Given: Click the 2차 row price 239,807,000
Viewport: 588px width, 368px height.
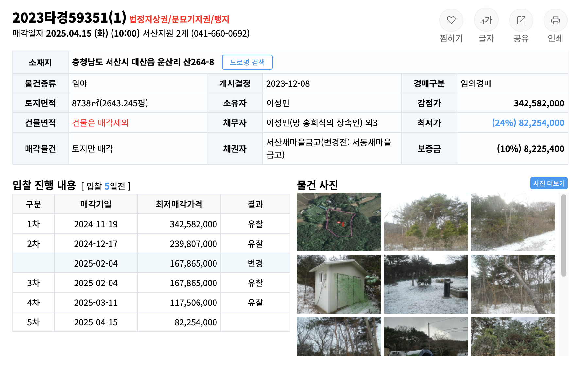Looking at the screenshot, I should click(193, 244).
